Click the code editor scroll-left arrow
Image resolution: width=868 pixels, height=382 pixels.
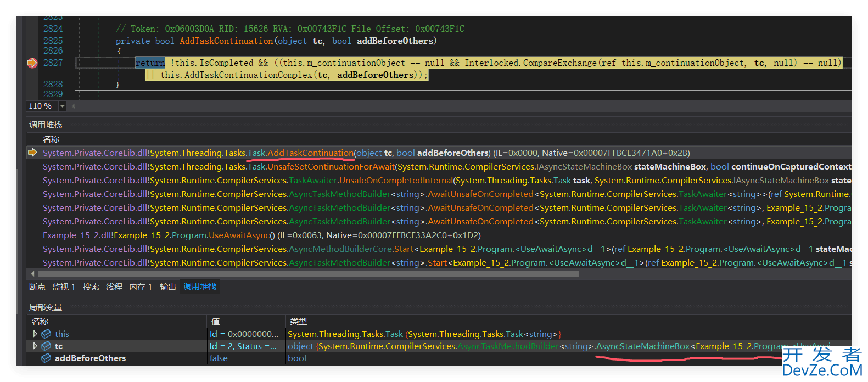73,106
